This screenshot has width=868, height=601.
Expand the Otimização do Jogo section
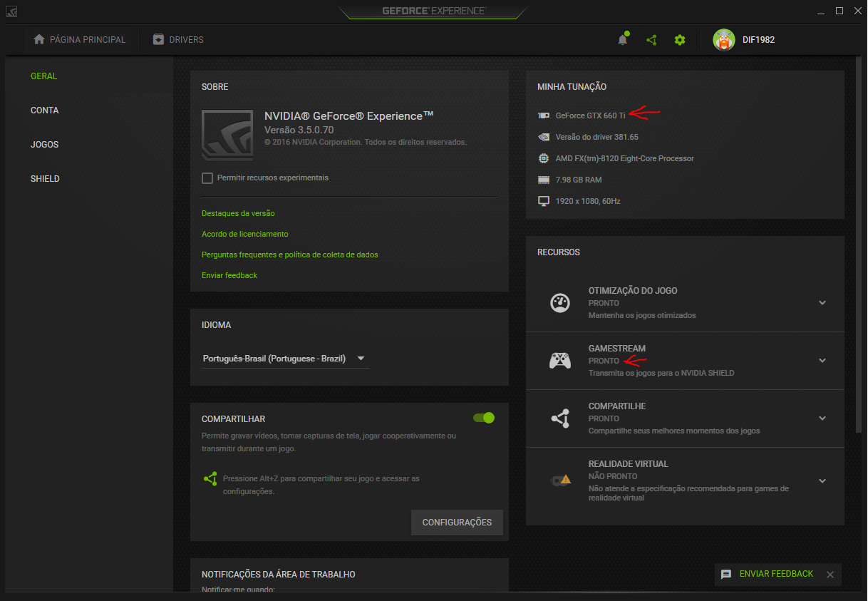(x=822, y=302)
